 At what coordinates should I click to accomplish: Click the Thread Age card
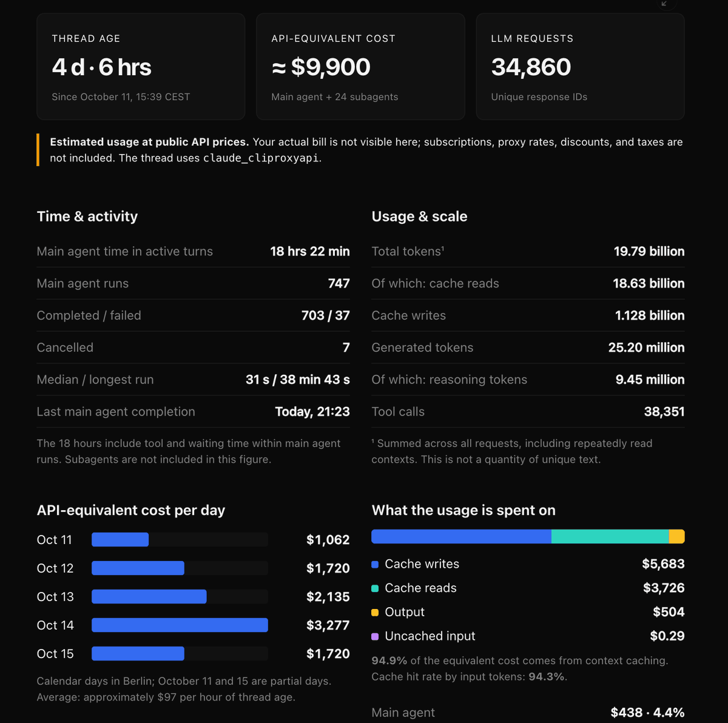click(x=141, y=67)
